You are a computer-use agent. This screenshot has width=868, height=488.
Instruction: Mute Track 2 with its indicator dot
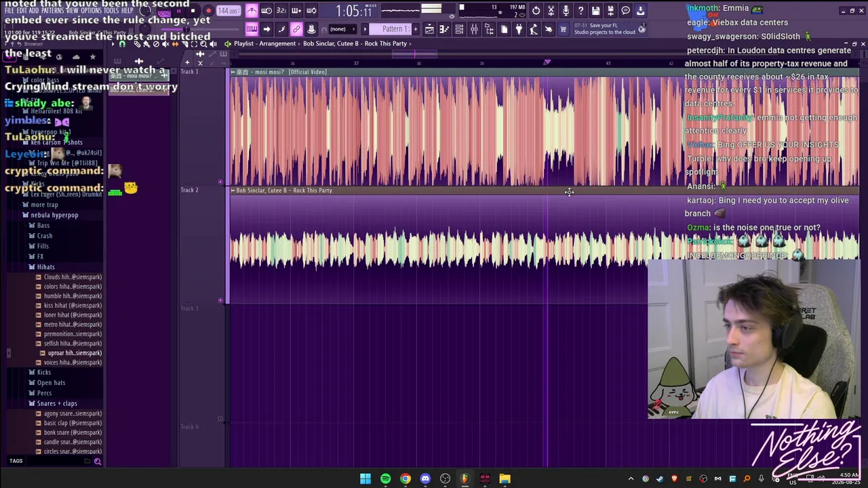(x=220, y=300)
